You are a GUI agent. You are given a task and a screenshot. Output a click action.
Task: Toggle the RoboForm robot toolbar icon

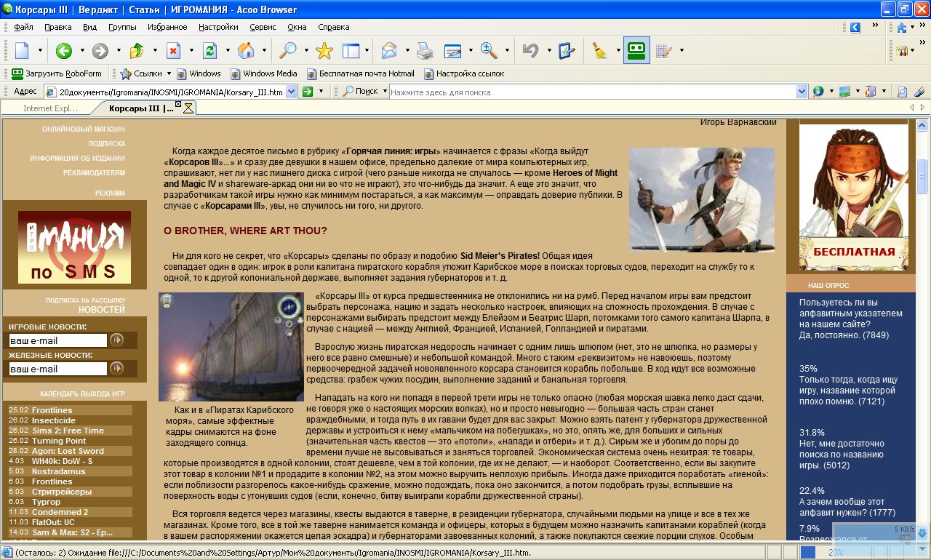pyautogui.click(x=636, y=51)
